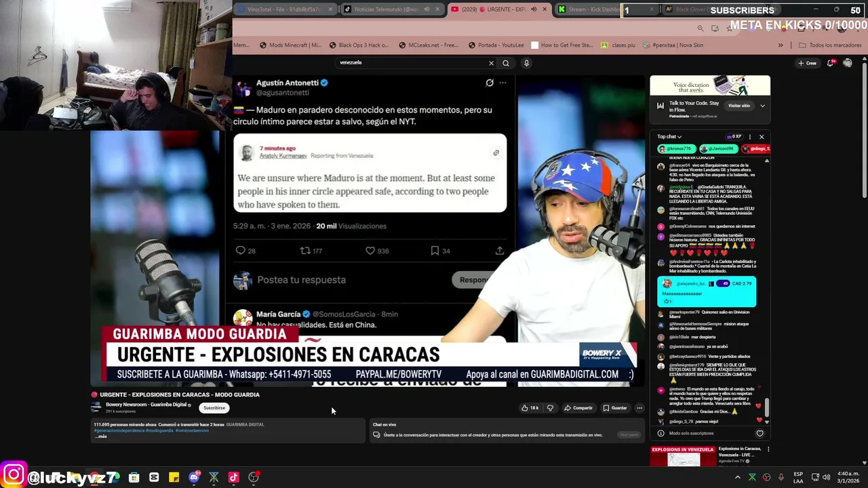Viewport: 868px width, 488px height.
Task: Open the Bowery Newsroom channel avatar
Action: [96, 407]
